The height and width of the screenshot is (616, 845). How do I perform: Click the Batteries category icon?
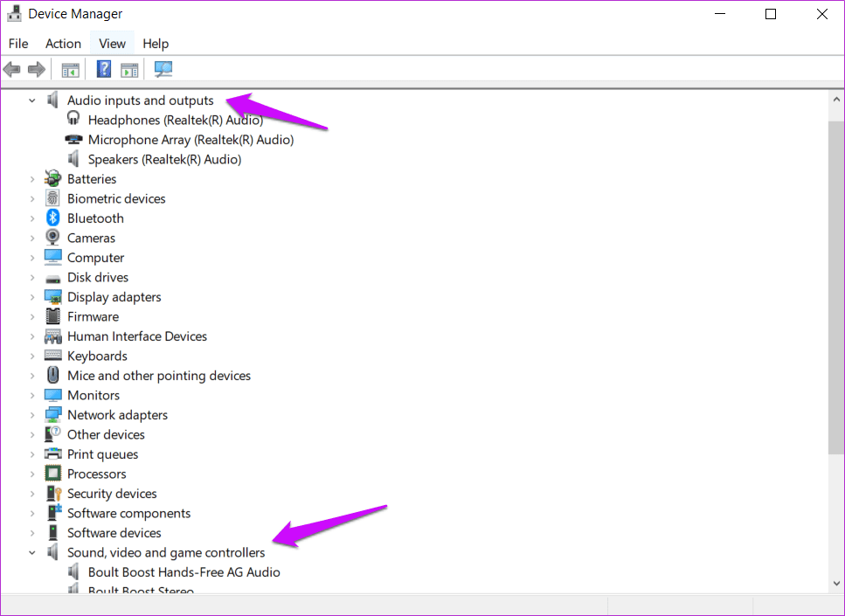coord(52,178)
